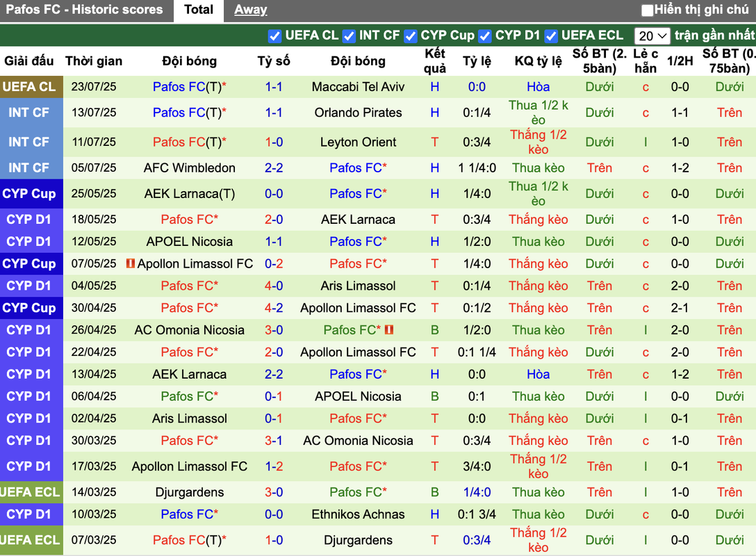Open Maccabi Tel Aviv team link
This screenshot has width=756, height=556.
point(358,87)
